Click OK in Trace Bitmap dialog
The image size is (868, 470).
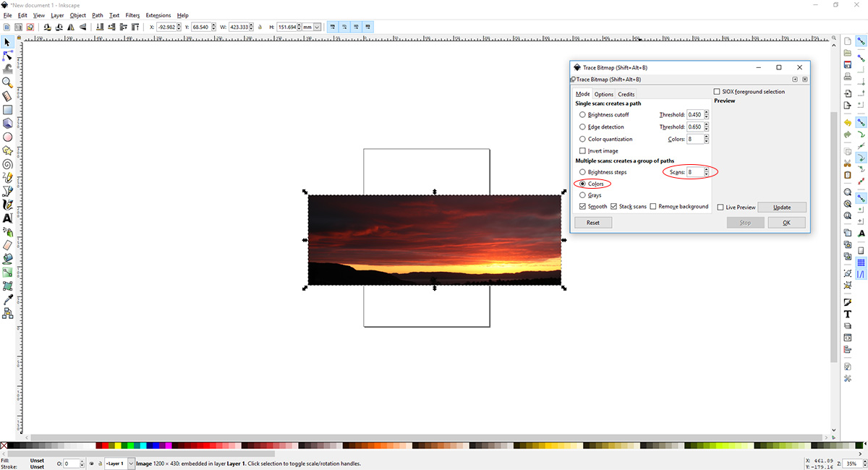click(786, 223)
